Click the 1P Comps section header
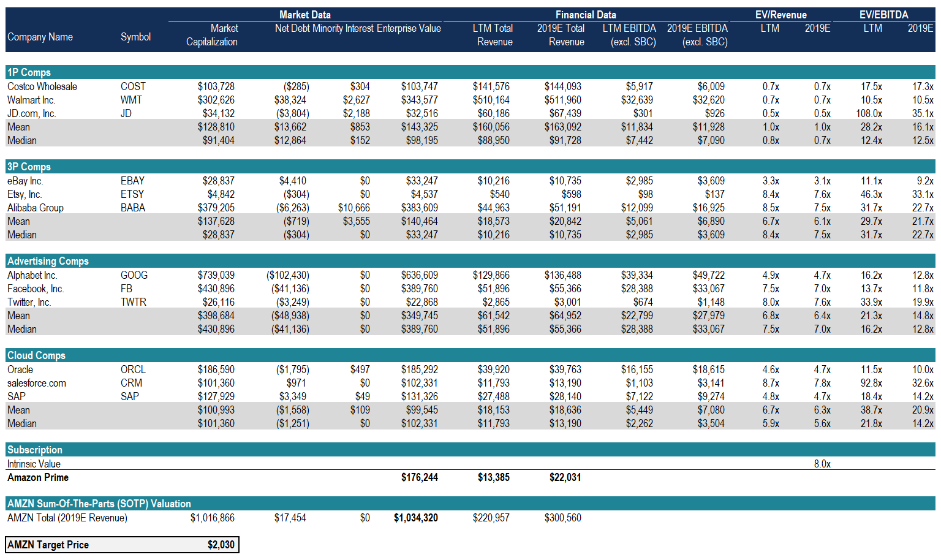941x560 pixels. tap(29, 72)
